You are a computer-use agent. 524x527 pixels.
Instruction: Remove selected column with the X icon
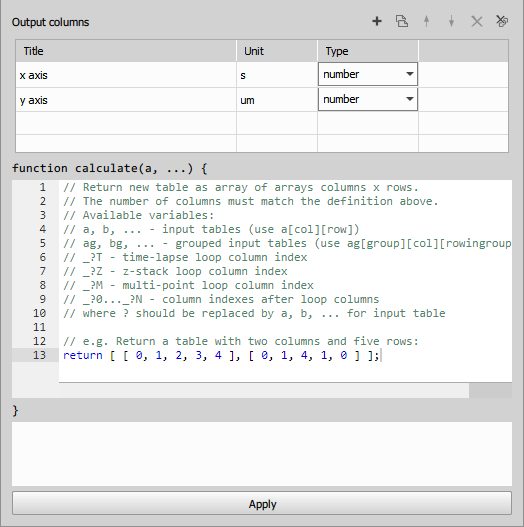[x=477, y=22]
